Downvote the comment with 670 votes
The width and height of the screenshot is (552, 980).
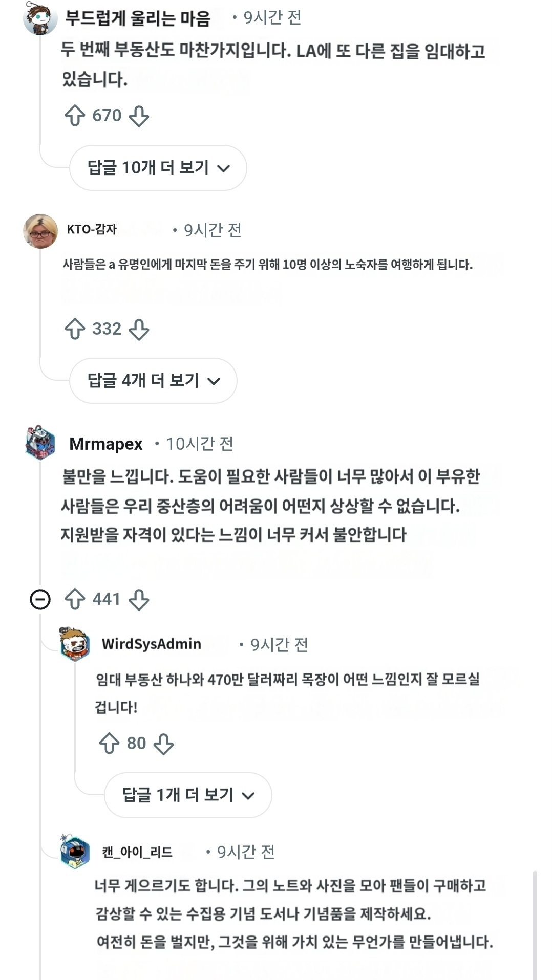tap(139, 116)
